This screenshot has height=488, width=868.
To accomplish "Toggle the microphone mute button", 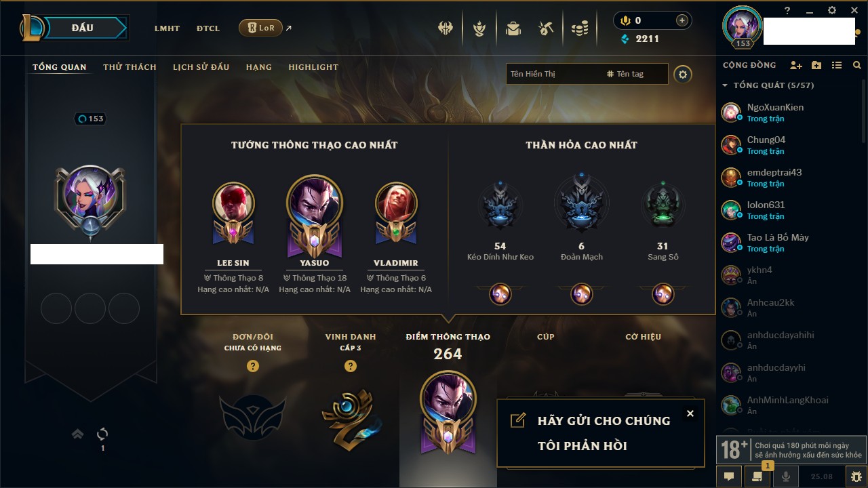I will [x=786, y=476].
